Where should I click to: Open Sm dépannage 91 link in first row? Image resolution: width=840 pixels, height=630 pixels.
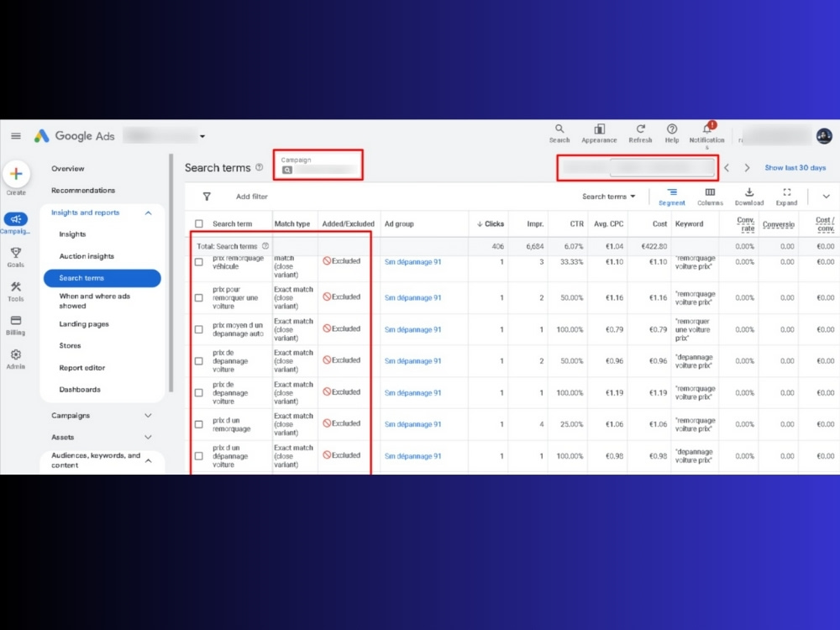tap(413, 262)
